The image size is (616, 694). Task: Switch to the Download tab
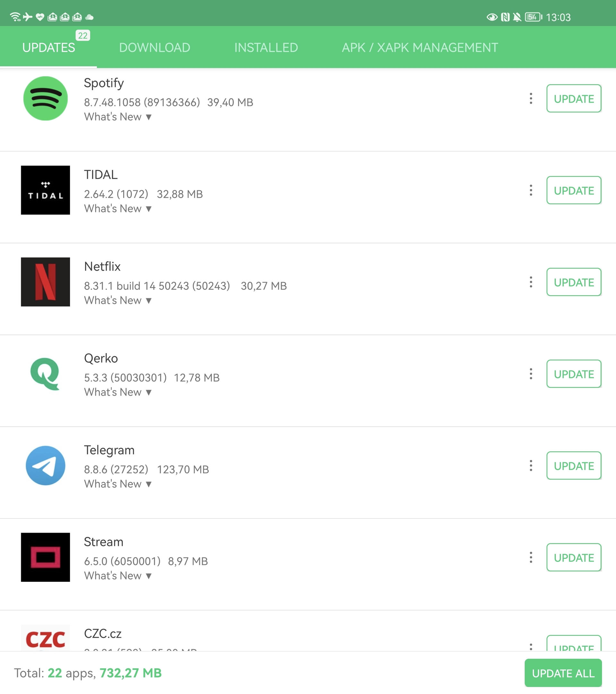(x=155, y=47)
